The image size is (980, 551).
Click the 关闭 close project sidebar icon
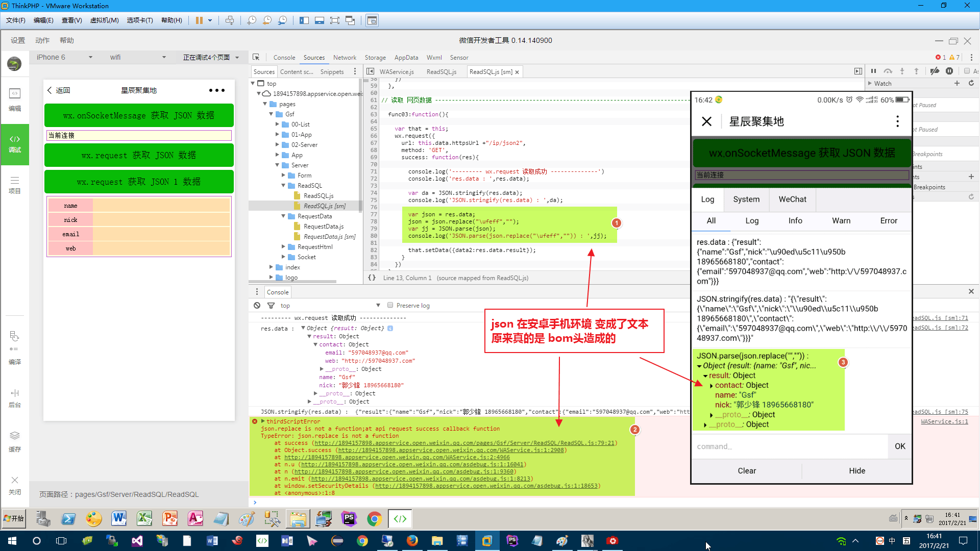15,486
